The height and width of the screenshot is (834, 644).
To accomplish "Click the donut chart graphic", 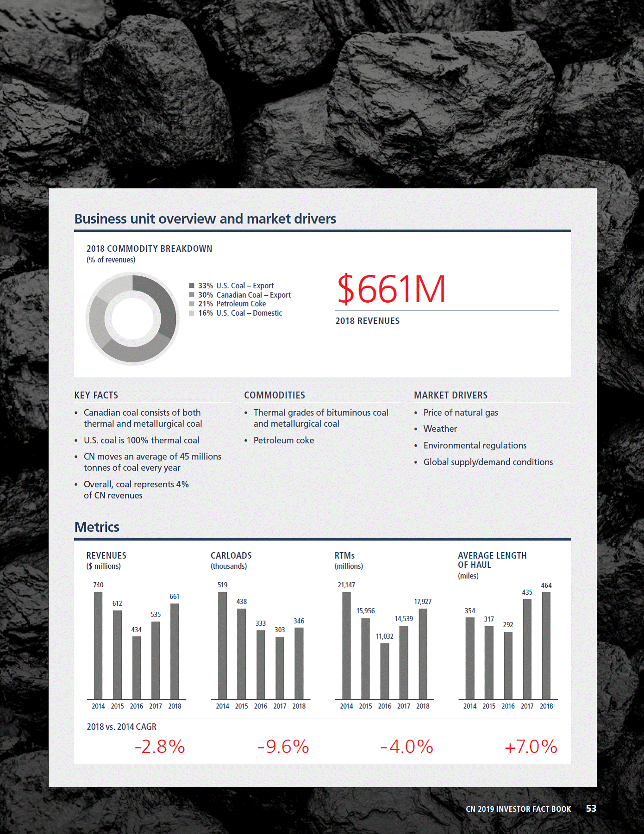I will click(132, 318).
